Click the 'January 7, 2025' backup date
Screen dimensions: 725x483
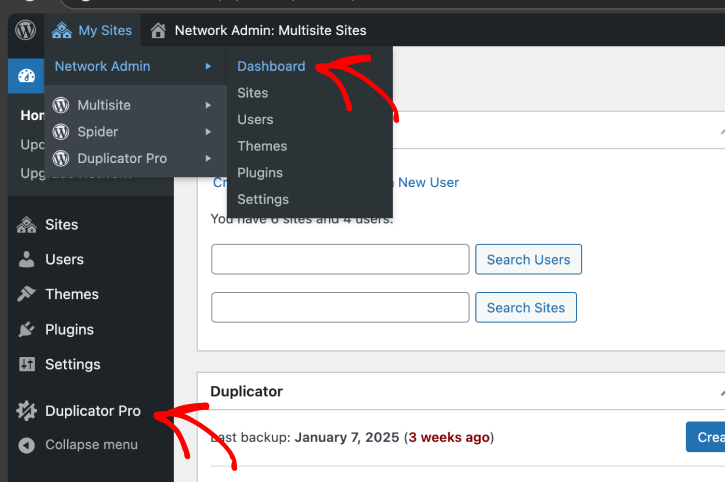(347, 437)
